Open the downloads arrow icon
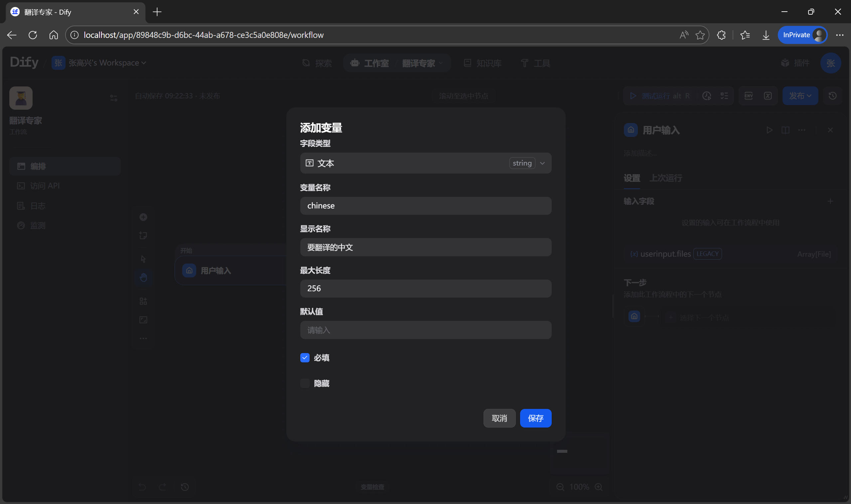 [x=766, y=35]
